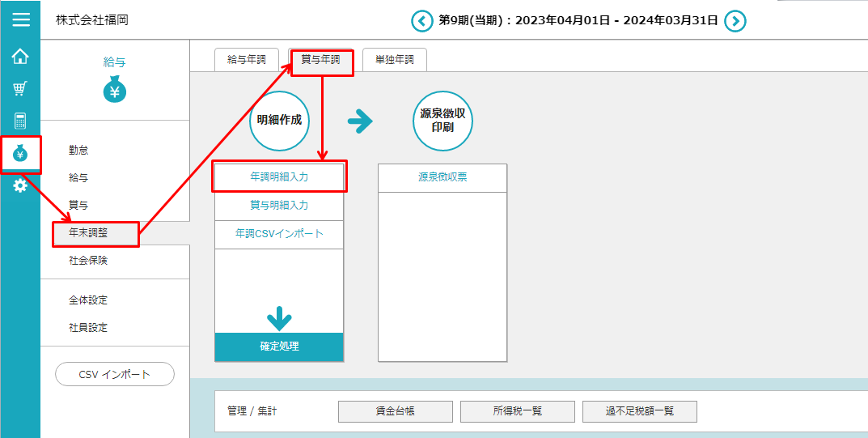This screenshot has height=438, width=868.
Task: Click the 年調明細入力 link
Action: point(279,176)
